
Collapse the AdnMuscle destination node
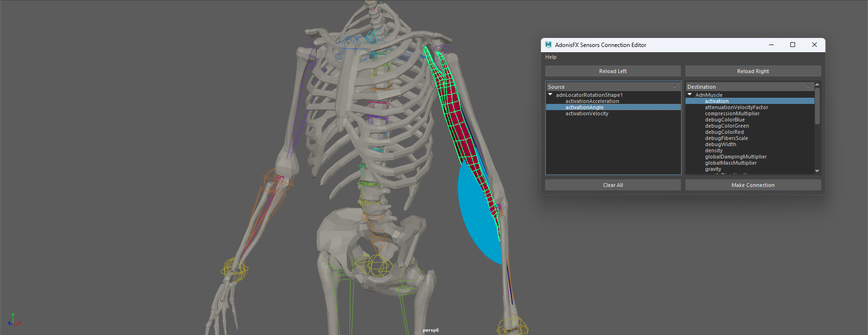coord(690,95)
